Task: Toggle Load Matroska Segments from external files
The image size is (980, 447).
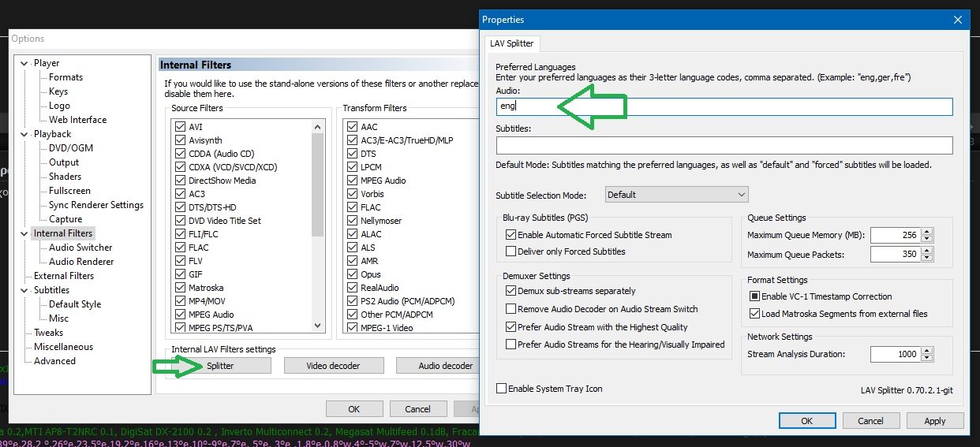Action: (x=839, y=314)
